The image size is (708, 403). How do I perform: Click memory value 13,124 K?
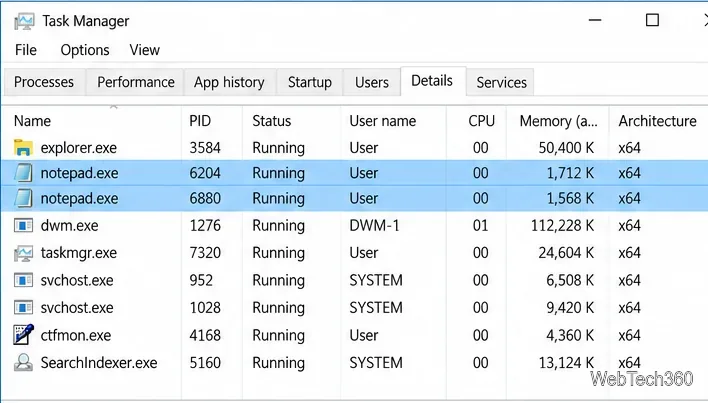click(566, 363)
